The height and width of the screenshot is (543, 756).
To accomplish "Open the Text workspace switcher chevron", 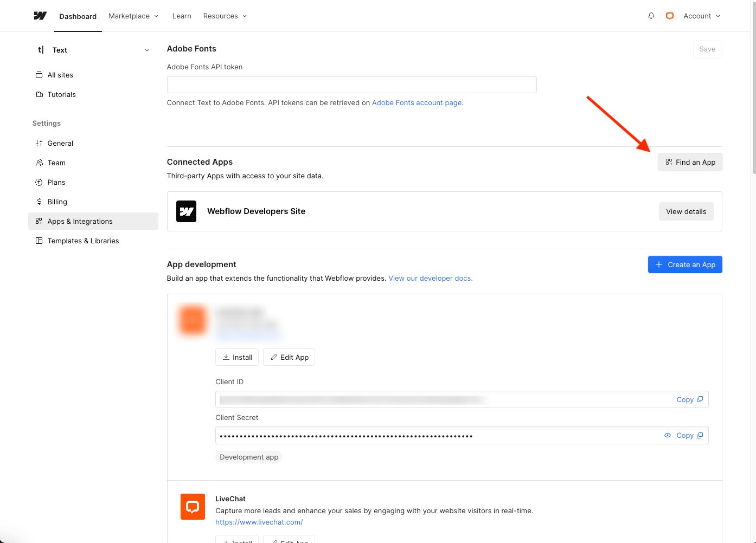I will [147, 50].
